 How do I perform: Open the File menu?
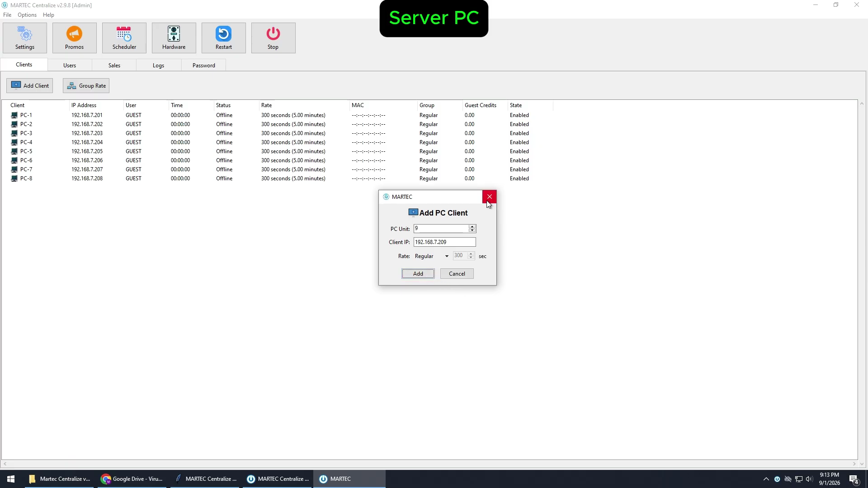pos(7,15)
